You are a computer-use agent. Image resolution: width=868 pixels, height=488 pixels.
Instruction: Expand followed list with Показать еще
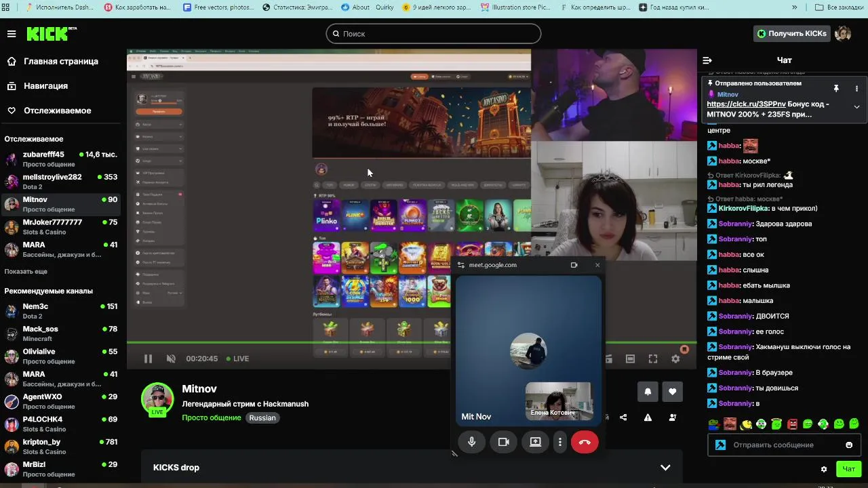pos(26,271)
